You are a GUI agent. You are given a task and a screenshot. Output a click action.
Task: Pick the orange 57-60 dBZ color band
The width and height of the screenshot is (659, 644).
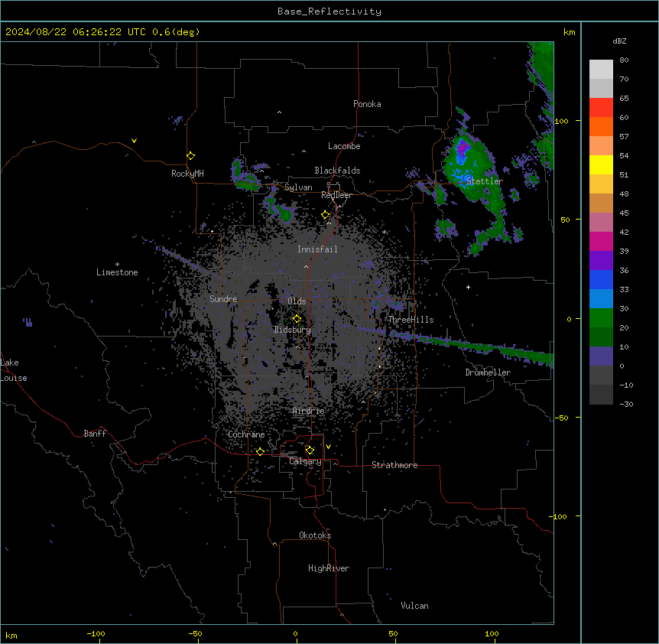601,126
